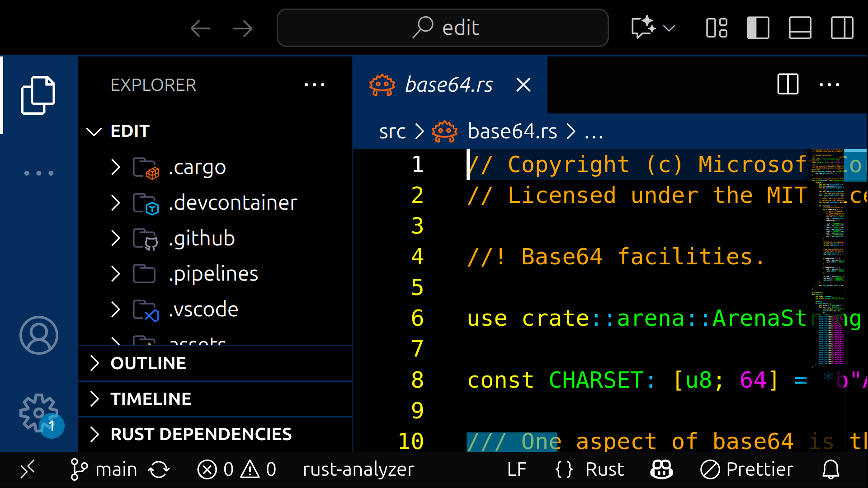Open Explorer view in activity bar
868x488 pixels.
click(x=38, y=95)
